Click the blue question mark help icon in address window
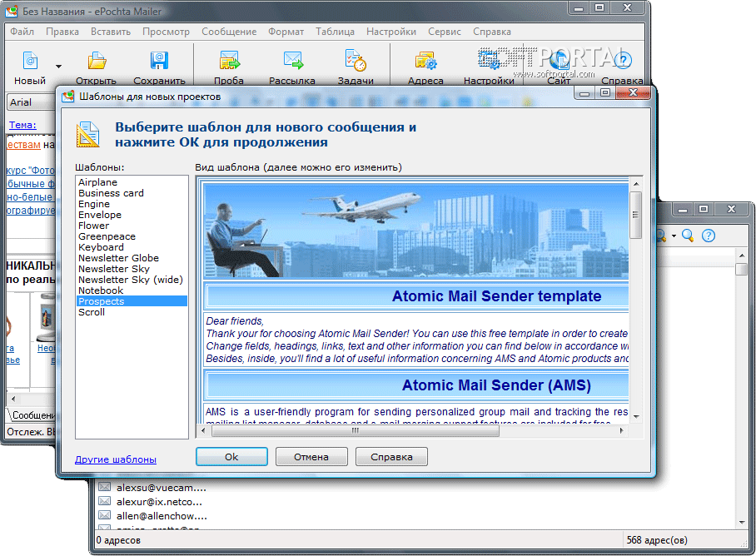Image resolution: width=756 pixels, height=556 pixels. click(x=708, y=236)
